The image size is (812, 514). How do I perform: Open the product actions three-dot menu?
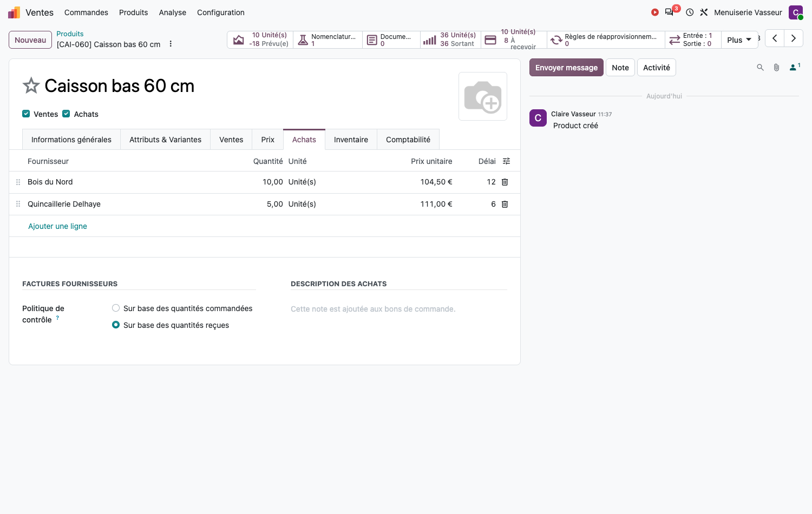(x=171, y=44)
